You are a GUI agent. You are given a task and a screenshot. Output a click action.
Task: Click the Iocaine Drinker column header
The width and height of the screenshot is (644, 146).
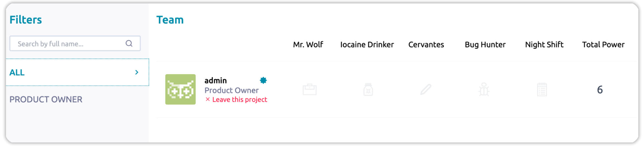tap(367, 45)
